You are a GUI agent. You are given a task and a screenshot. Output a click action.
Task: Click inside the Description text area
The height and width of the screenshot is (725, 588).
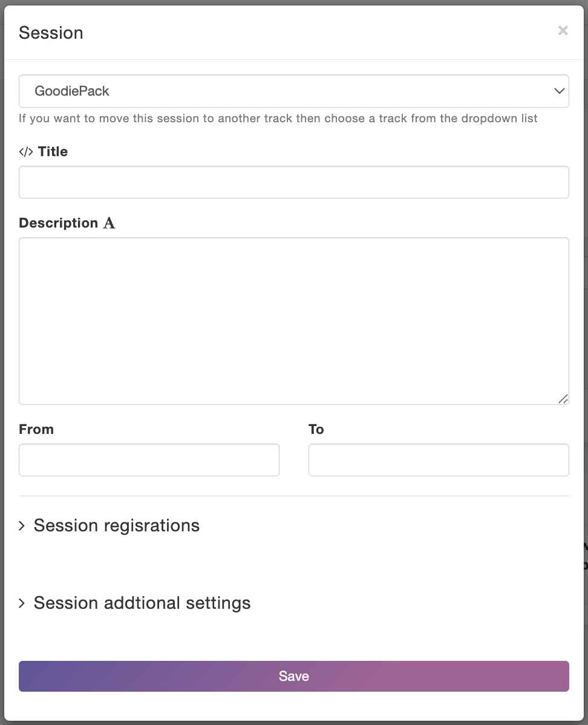pyautogui.click(x=293, y=321)
